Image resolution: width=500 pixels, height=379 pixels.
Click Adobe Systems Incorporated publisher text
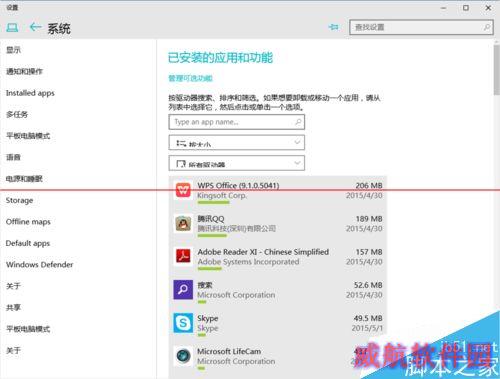pyautogui.click(x=248, y=262)
